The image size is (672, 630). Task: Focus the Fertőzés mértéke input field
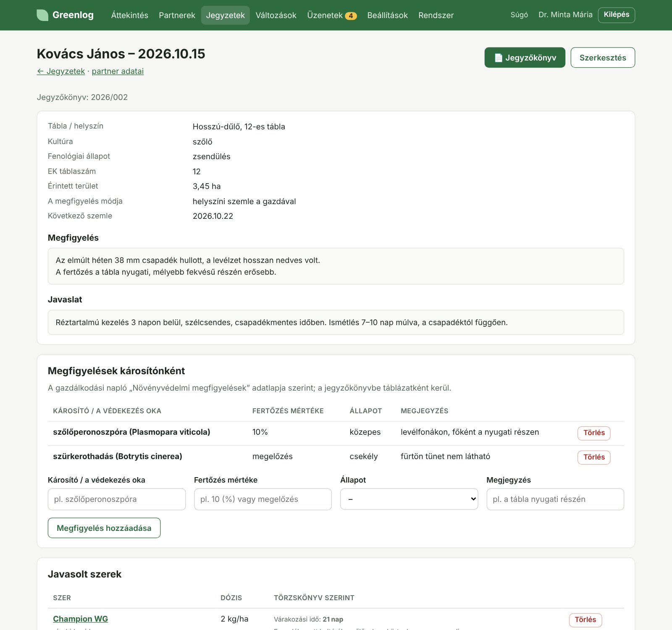(262, 499)
